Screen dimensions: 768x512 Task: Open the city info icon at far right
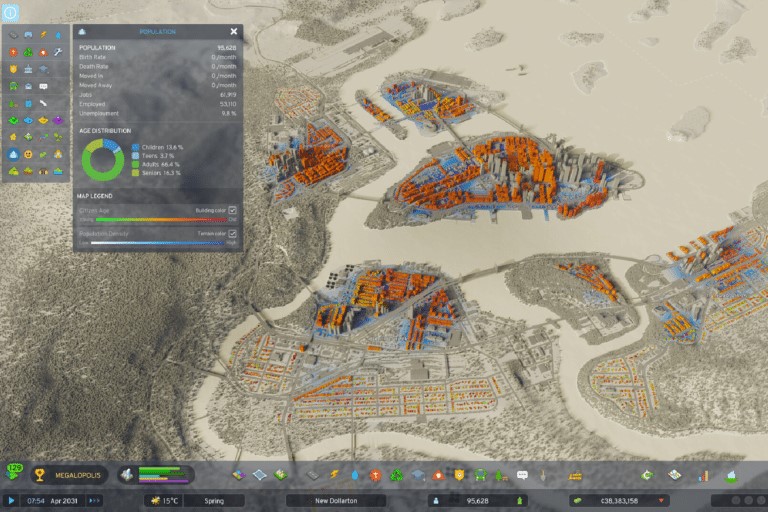point(731,475)
